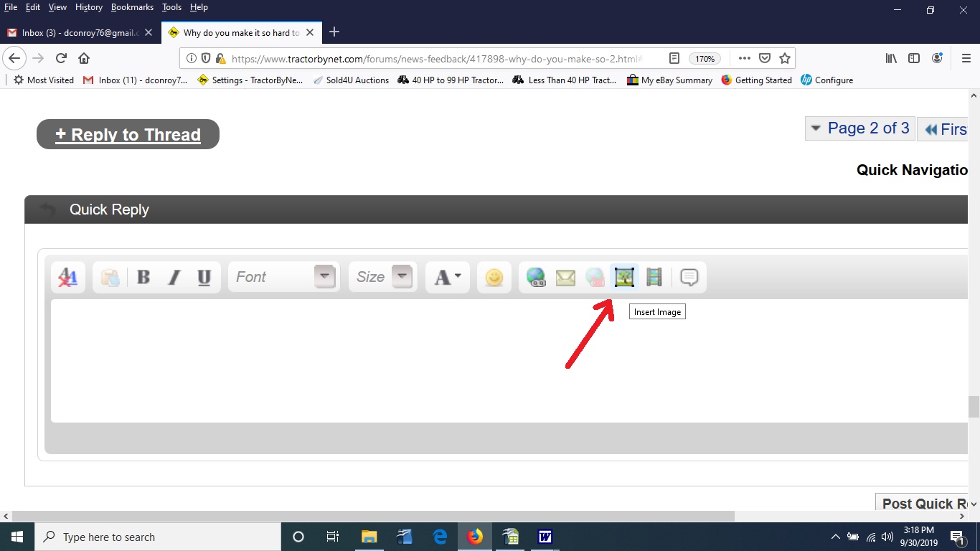Toggle italic formatting
This screenshot has height=551, width=980.
coord(174,277)
